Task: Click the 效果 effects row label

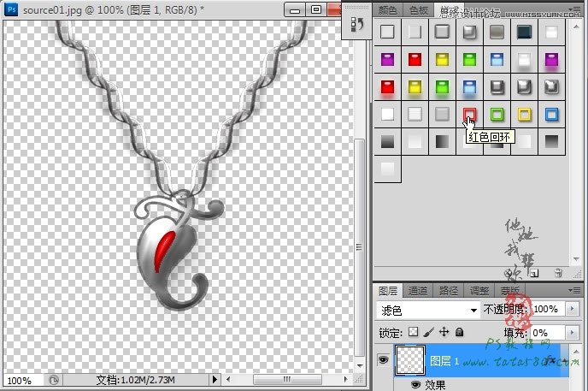Action: coord(435,385)
